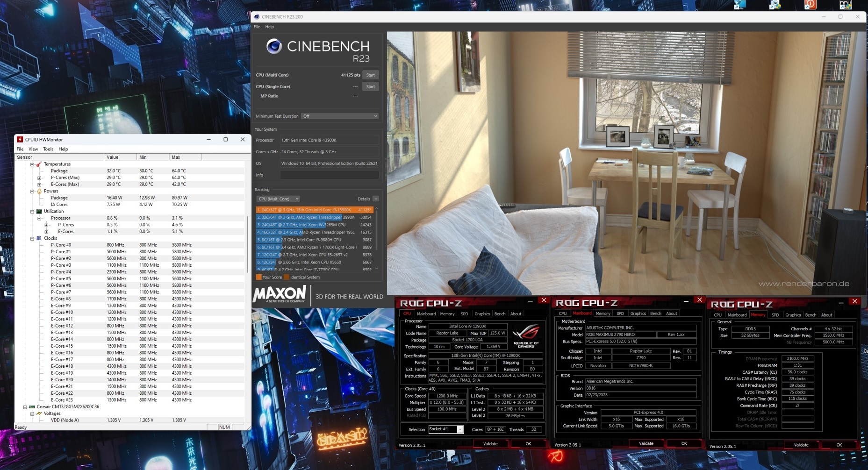Open the File menu in Cinebench

(x=257, y=27)
